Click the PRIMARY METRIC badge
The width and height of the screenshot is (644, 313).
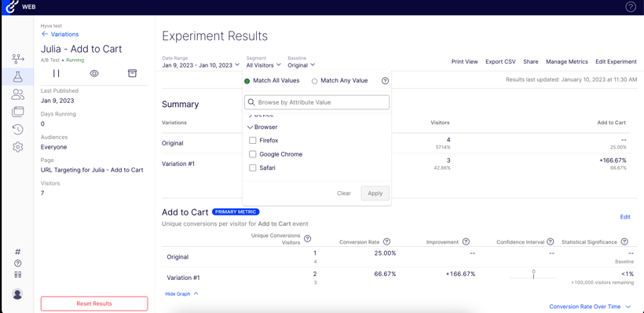pyautogui.click(x=236, y=212)
